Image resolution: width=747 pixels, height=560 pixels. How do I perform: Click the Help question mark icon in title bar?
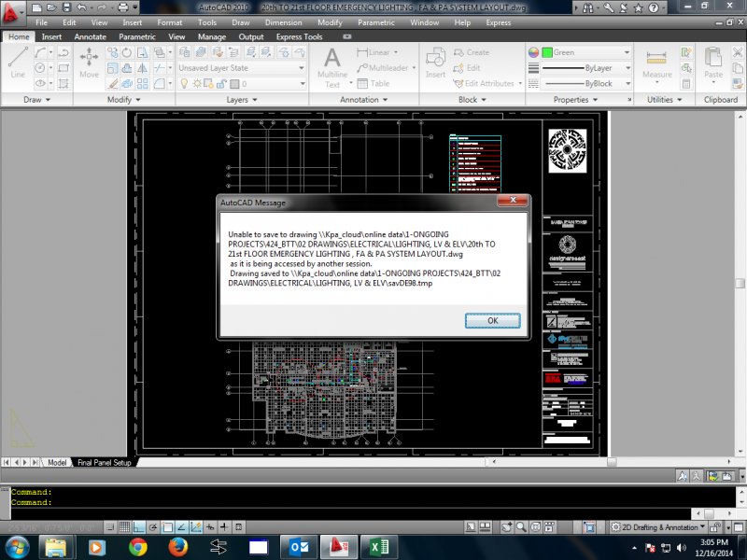point(654,7)
